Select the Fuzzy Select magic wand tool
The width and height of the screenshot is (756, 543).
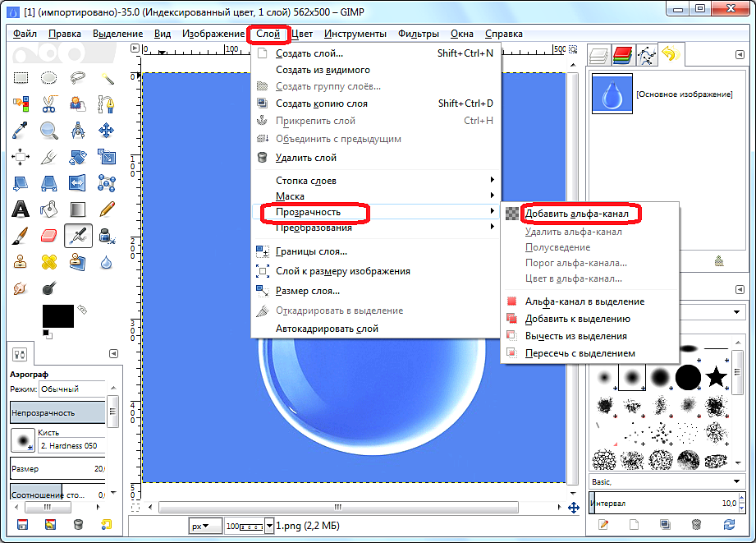(107, 78)
